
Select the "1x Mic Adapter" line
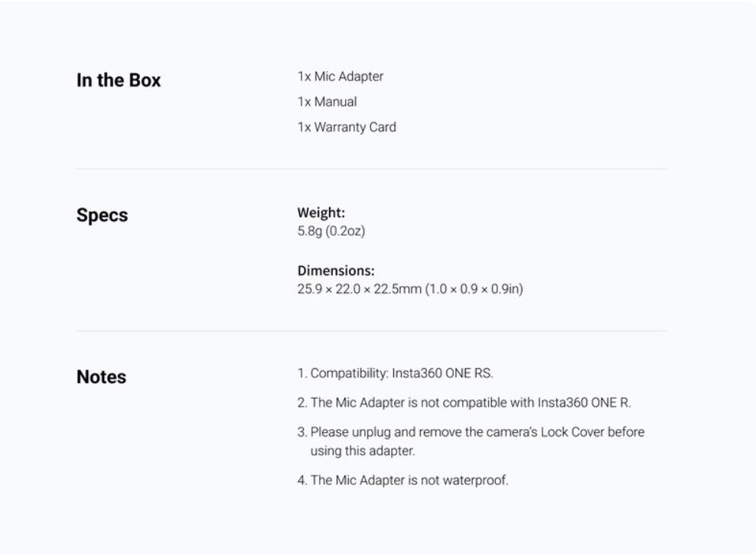(341, 77)
